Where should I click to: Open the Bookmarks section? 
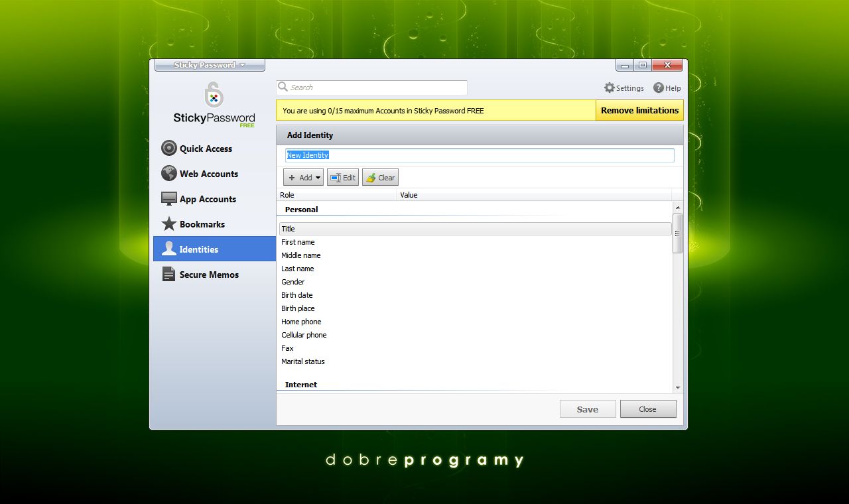(214, 223)
